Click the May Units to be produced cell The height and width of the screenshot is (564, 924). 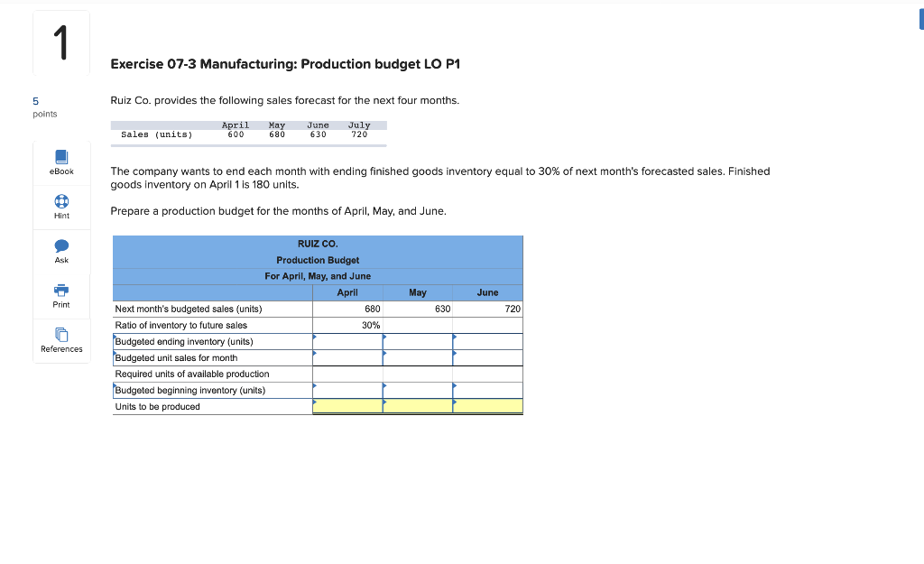point(418,406)
